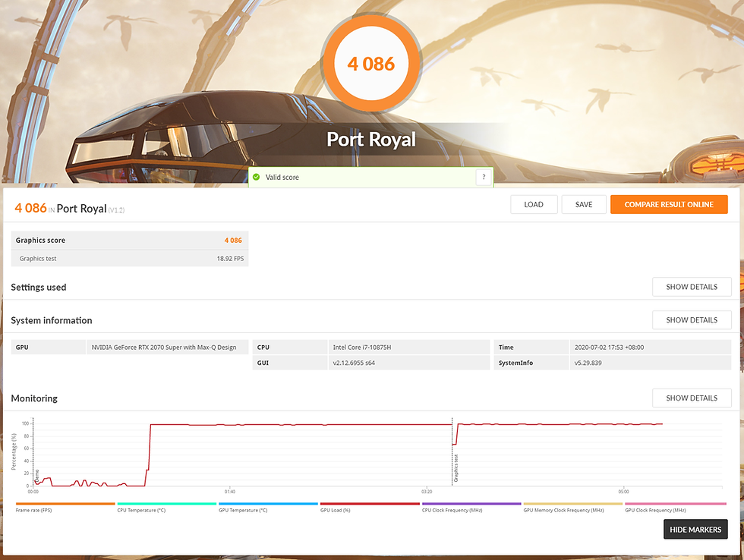The width and height of the screenshot is (744, 560).
Task: Select the GUI version v2.12.6955 s64
Action: (354, 363)
